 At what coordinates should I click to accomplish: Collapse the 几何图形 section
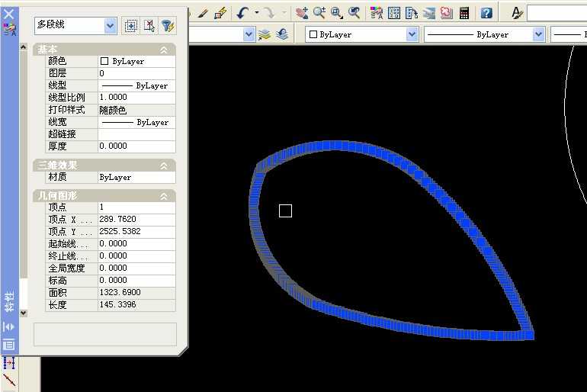tap(164, 196)
